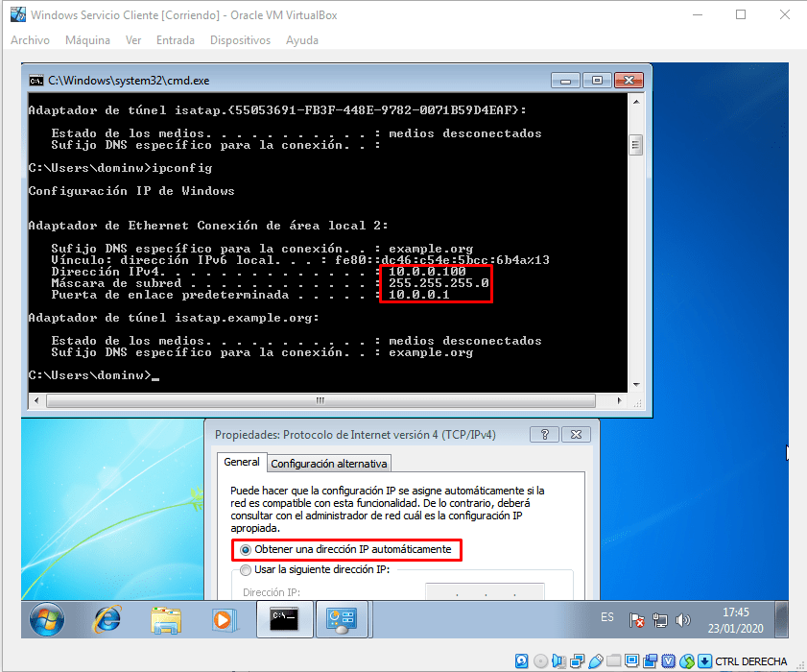The width and height of the screenshot is (807, 672).
Task: Select 'Obtener una dirección IP automáticamente'
Action: pos(247,550)
